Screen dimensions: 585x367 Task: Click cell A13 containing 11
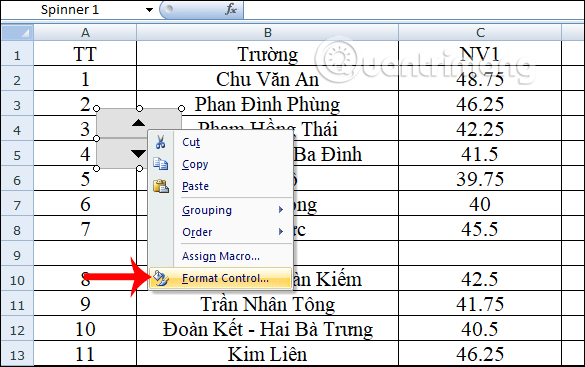coord(85,353)
